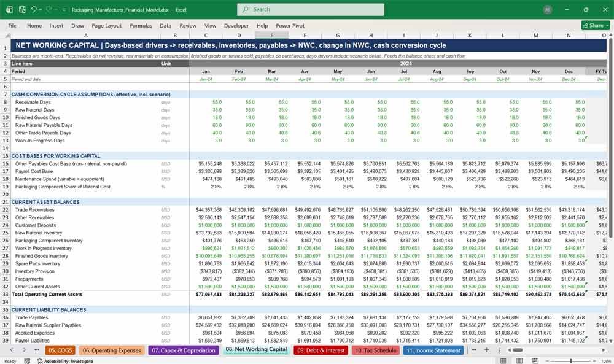The image size is (614, 364).
Task: Switch to Page Break Preview icon
Action: pos(535,360)
